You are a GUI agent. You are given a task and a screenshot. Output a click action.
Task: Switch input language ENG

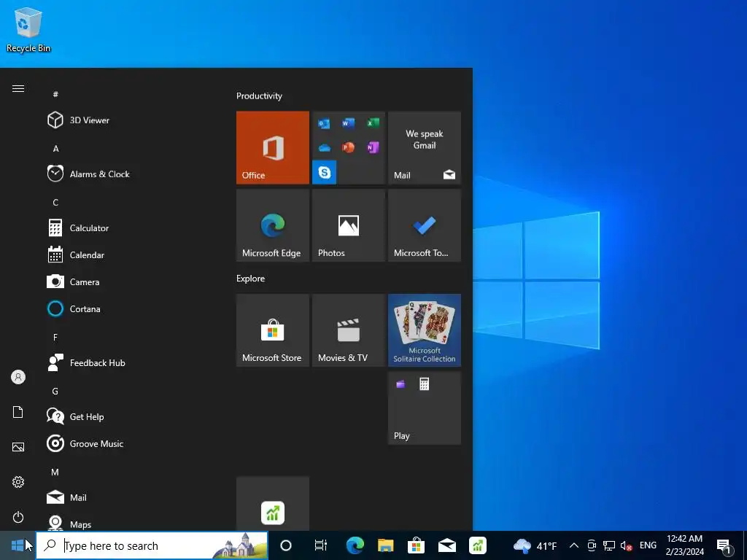(648, 545)
